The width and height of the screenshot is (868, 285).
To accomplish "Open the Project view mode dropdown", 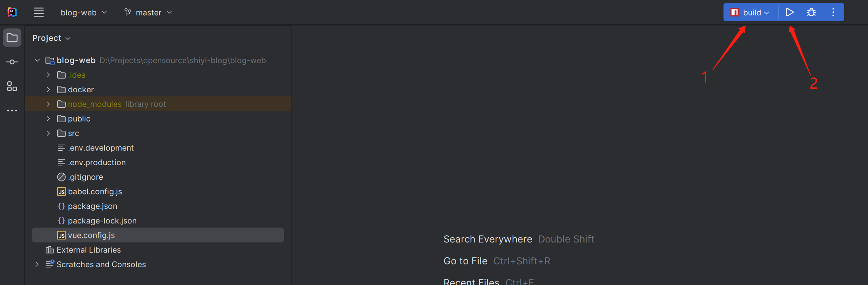I will coord(51,38).
